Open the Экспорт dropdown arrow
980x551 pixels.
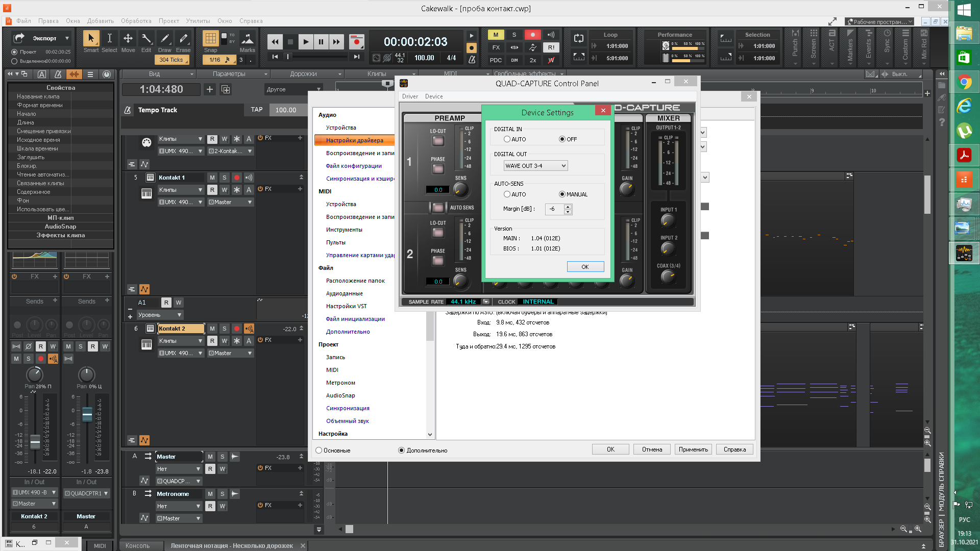[x=67, y=38]
